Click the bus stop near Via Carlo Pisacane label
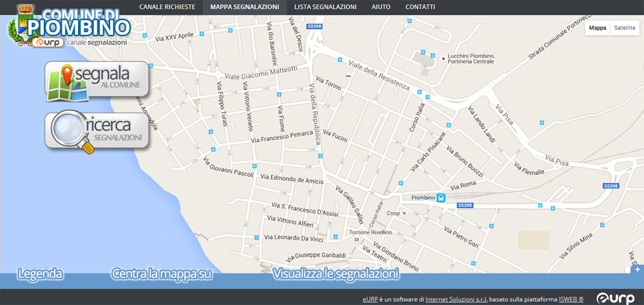The width and height of the screenshot is (644, 305). pyautogui.click(x=401, y=183)
